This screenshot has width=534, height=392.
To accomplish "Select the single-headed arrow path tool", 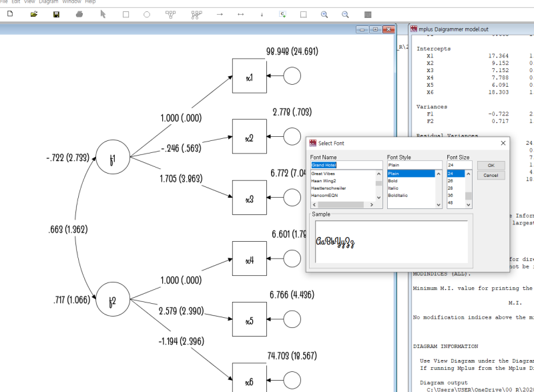I will pyautogui.click(x=220, y=14).
